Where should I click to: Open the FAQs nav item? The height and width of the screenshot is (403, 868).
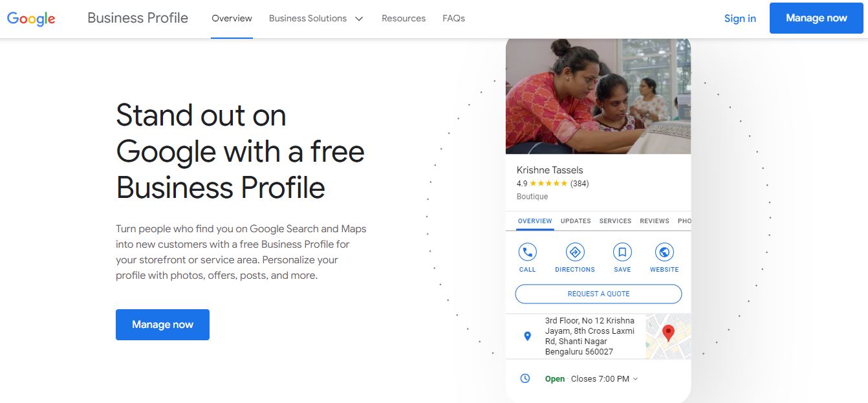click(453, 18)
